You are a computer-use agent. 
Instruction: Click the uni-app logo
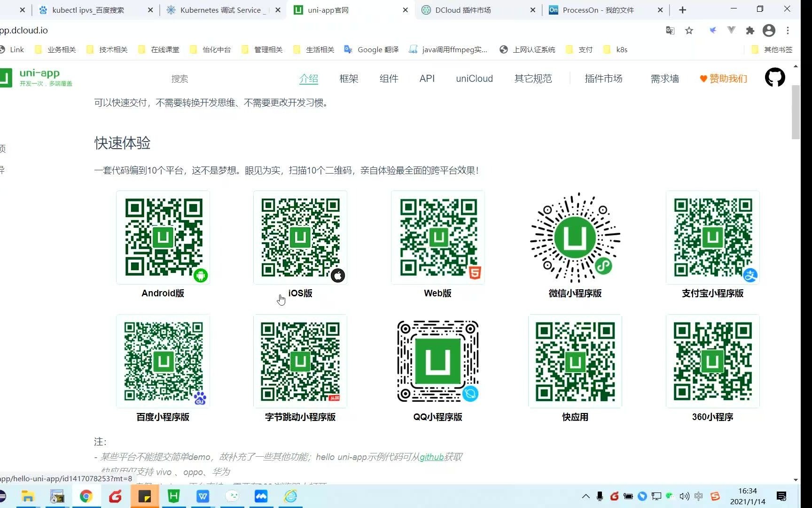point(37,78)
